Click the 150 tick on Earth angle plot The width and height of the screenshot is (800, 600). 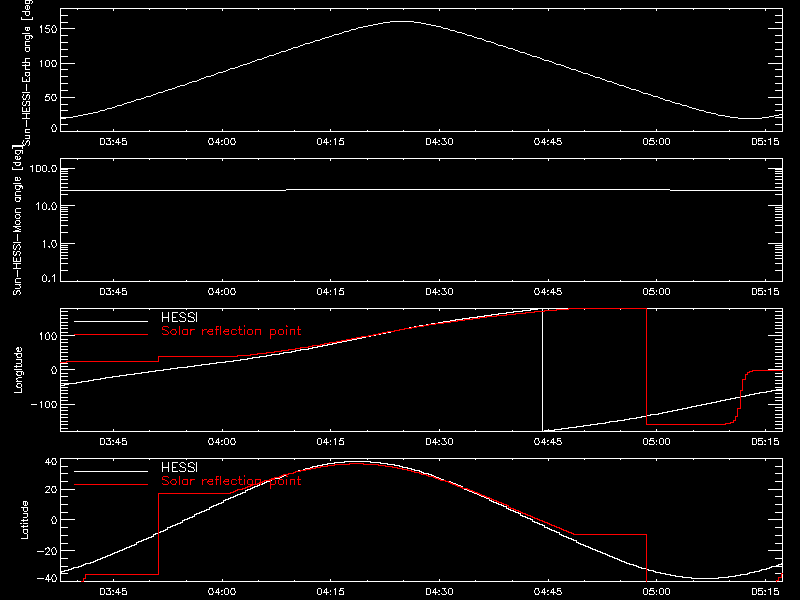[x=47, y=29]
